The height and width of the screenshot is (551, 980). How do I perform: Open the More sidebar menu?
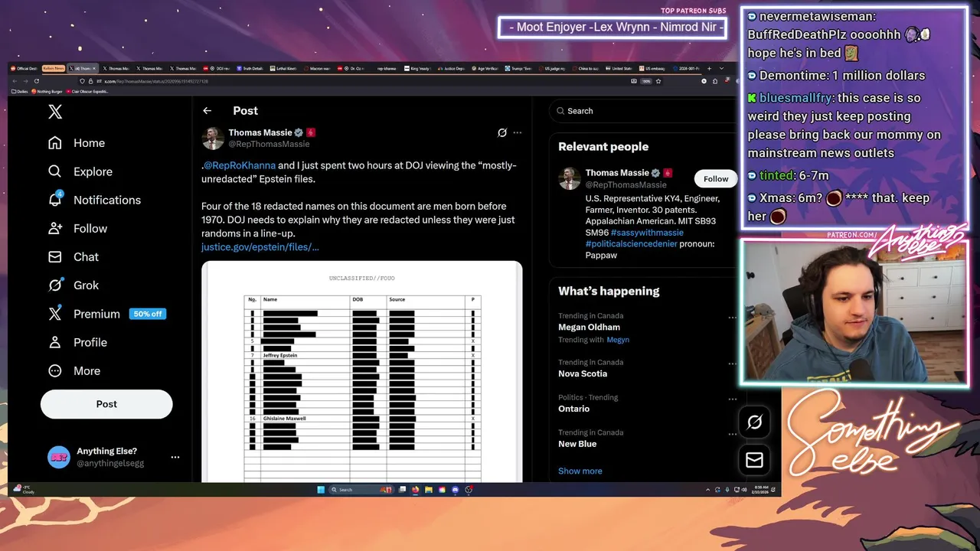click(x=73, y=370)
